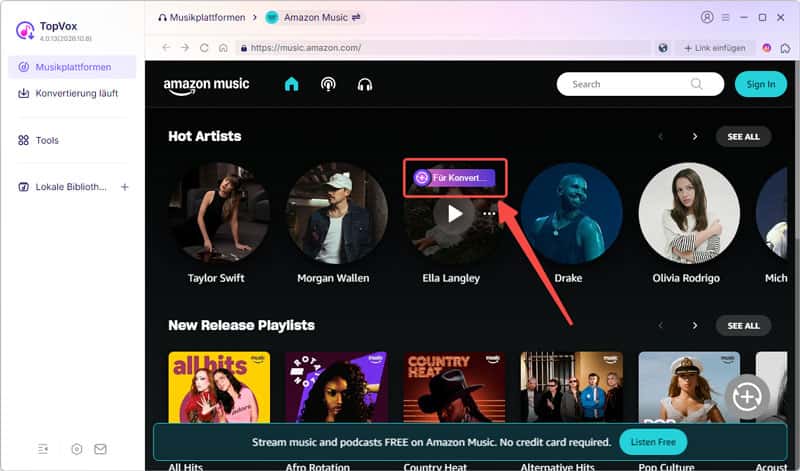Click the floating add-to-convert circle button
800x471 pixels.
point(747,396)
